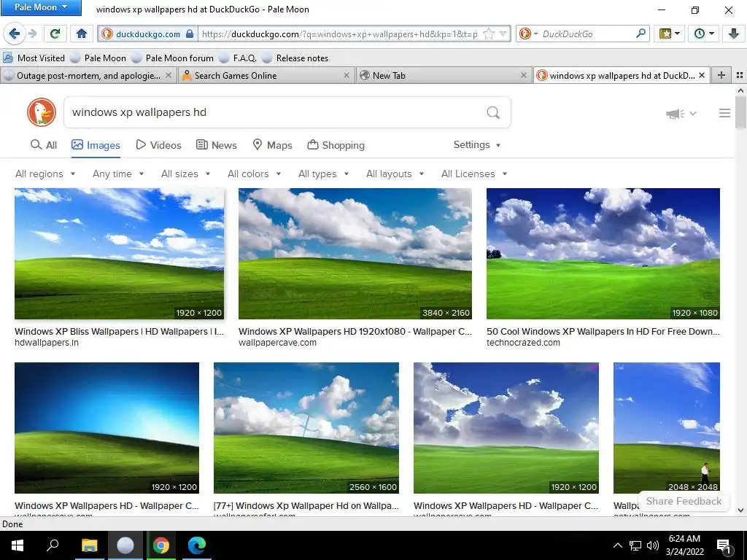This screenshot has height=560, width=747.
Task: Open the Downloads arrow button
Action: point(733,34)
